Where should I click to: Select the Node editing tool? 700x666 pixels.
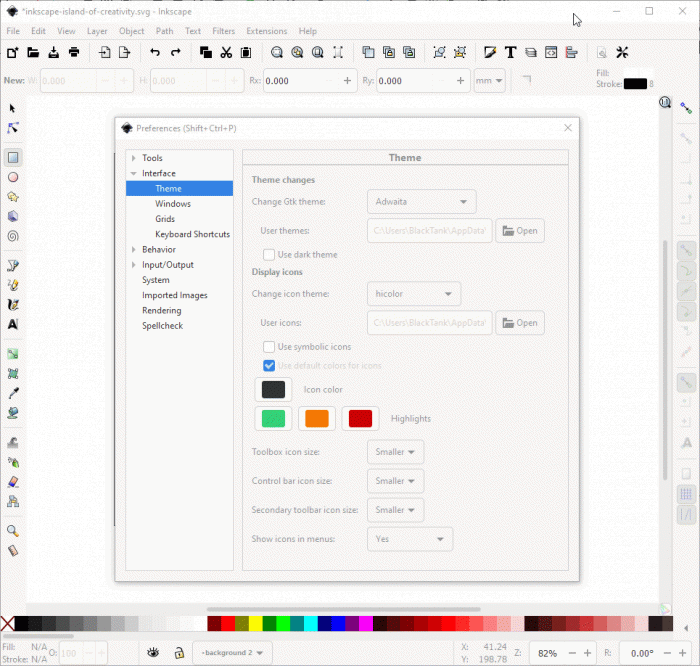coord(13,128)
